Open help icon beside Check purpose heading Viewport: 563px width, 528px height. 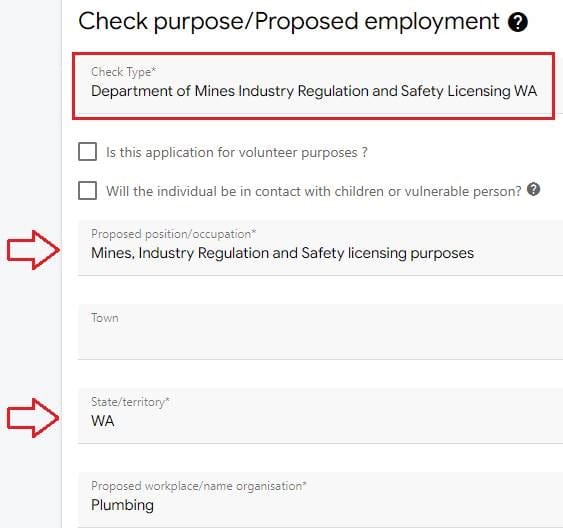pos(517,22)
